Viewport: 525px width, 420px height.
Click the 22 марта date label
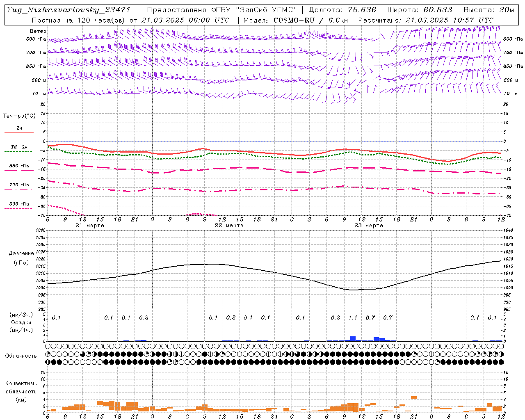(x=229, y=226)
